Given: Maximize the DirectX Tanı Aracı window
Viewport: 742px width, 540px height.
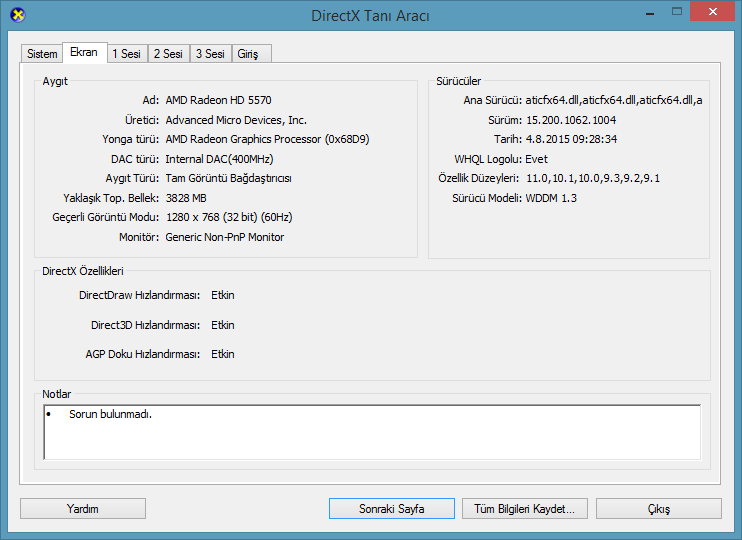Looking at the screenshot, I should click(677, 12).
